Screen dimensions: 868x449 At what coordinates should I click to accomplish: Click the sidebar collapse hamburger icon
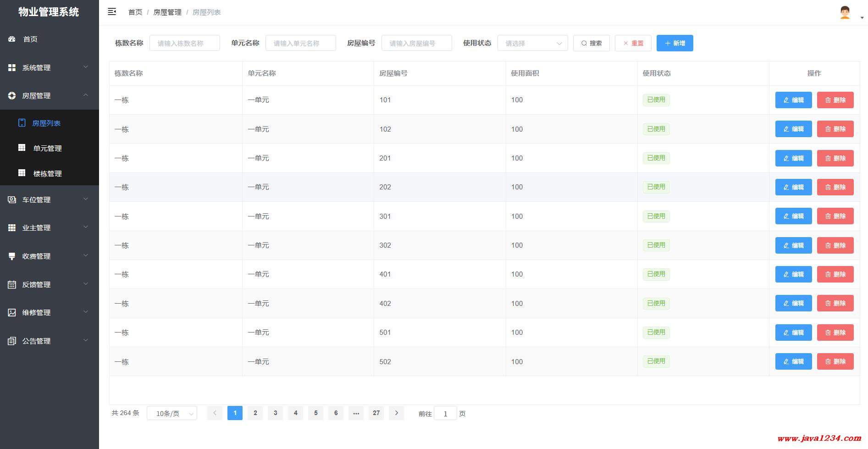(112, 12)
